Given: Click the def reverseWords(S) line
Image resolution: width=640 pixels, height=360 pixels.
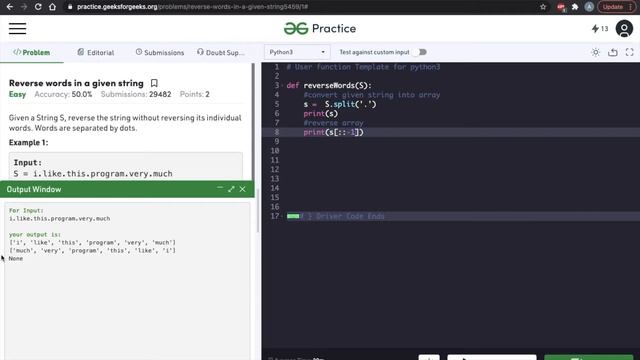Looking at the screenshot, I should pos(329,85).
